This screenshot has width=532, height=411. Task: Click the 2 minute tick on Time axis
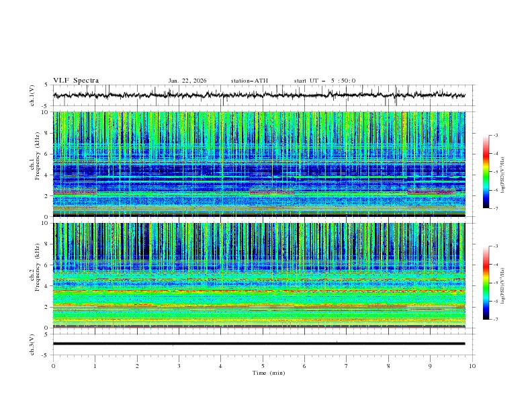(x=137, y=365)
